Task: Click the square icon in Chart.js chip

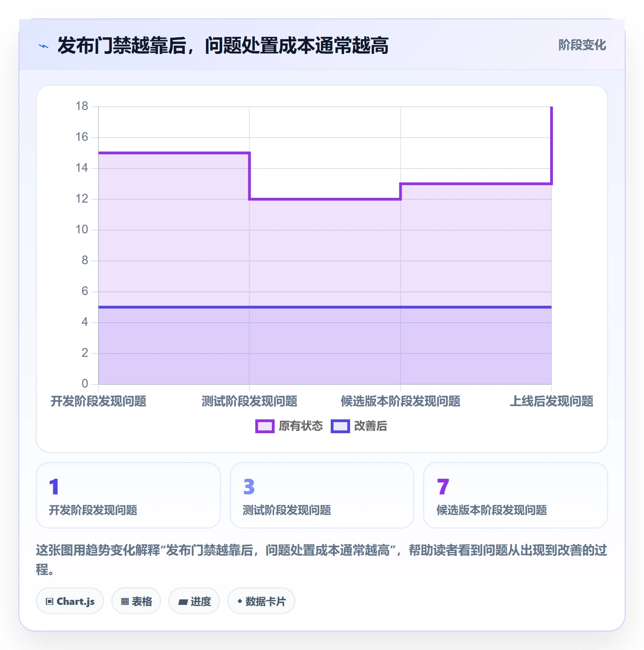Action: (50, 602)
